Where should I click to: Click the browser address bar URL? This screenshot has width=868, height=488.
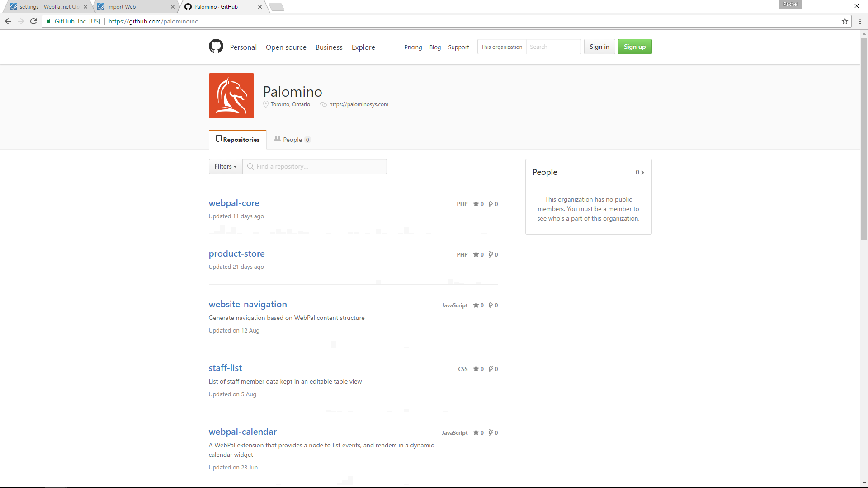pos(153,21)
